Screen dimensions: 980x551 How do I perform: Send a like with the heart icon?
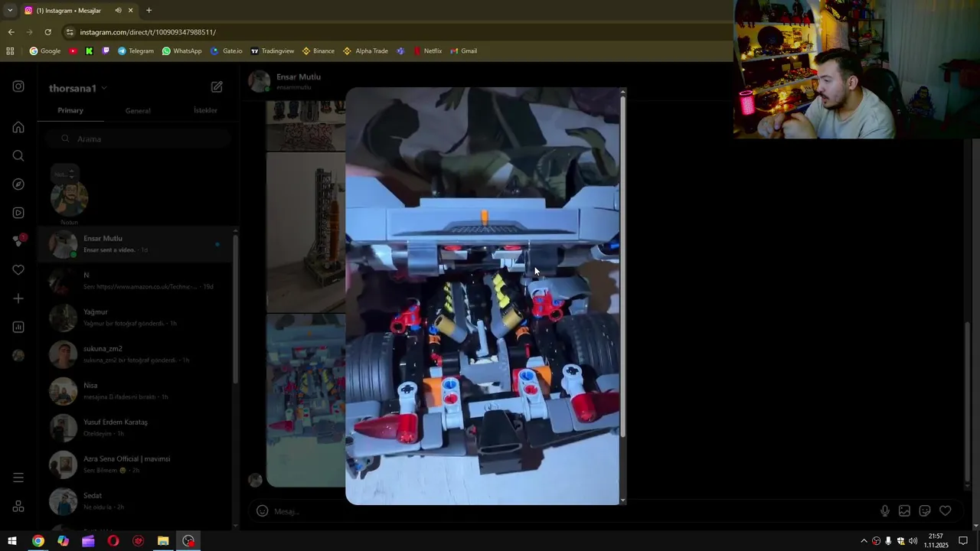(x=946, y=510)
